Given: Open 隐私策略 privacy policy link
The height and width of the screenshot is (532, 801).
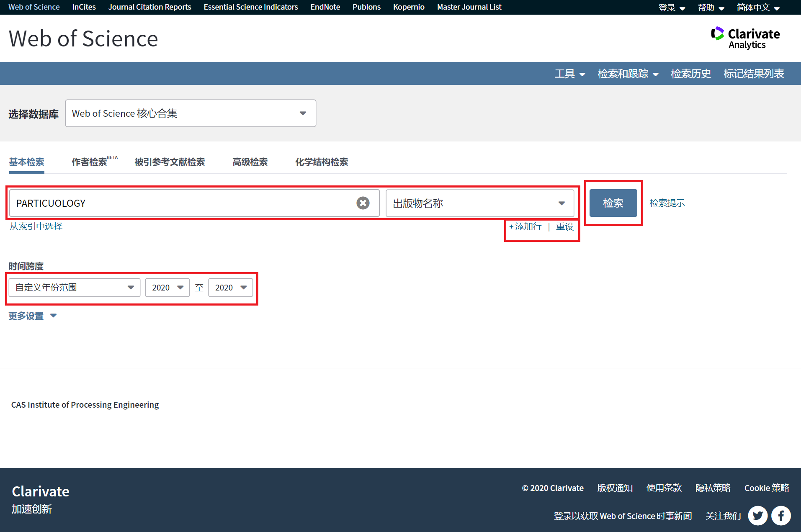Looking at the screenshot, I should (713, 488).
